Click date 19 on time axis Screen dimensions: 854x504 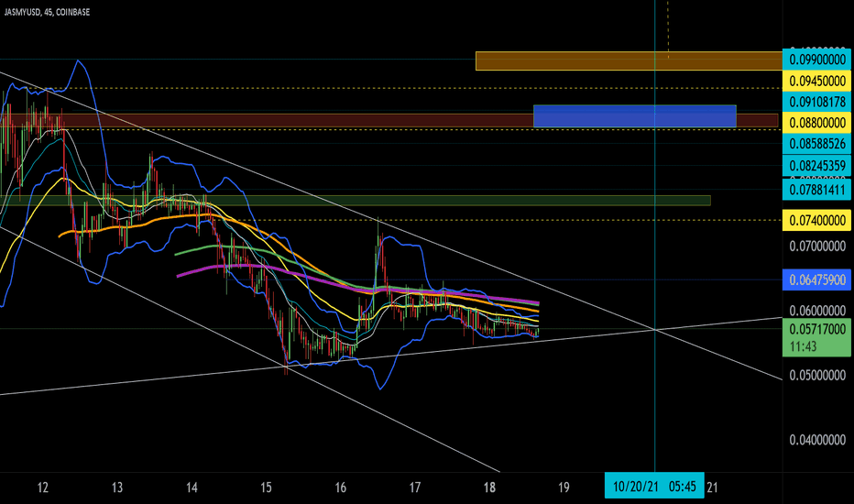point(564,488)
